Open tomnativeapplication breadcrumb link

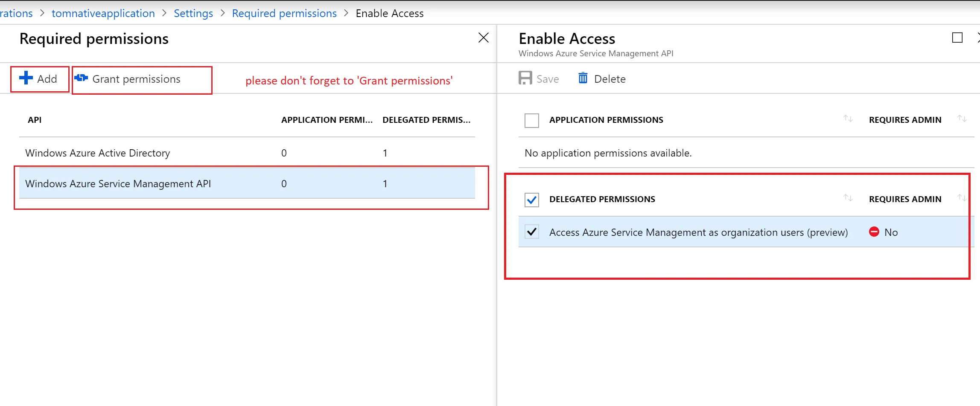tap(103, 14)
